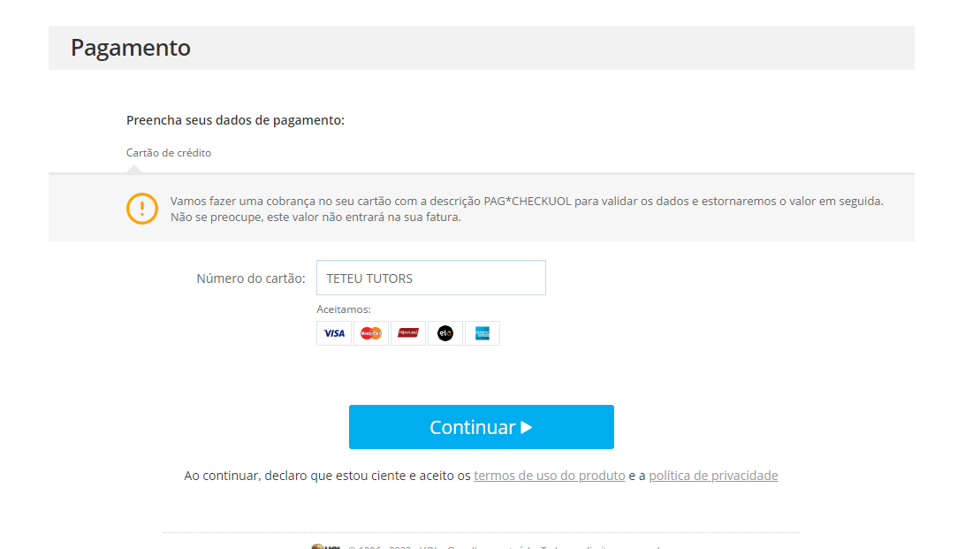Click the PAG*CHECKUOL notice text
The image size is (980, 549).
pyautogui.click(x=527, y=209)
